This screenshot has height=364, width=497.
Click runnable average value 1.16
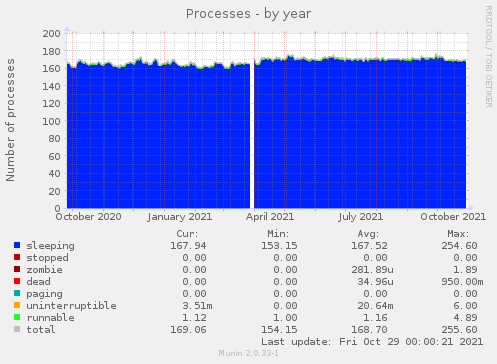(x=375, y=318)
